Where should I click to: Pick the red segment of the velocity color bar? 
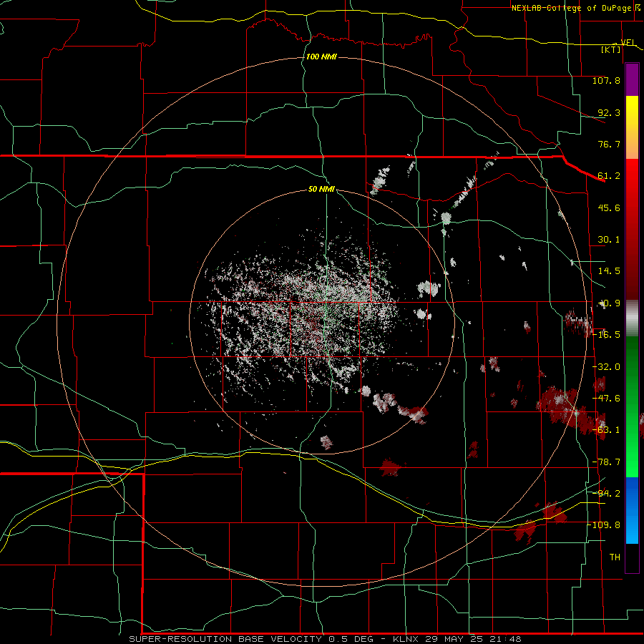coord(632,229)
